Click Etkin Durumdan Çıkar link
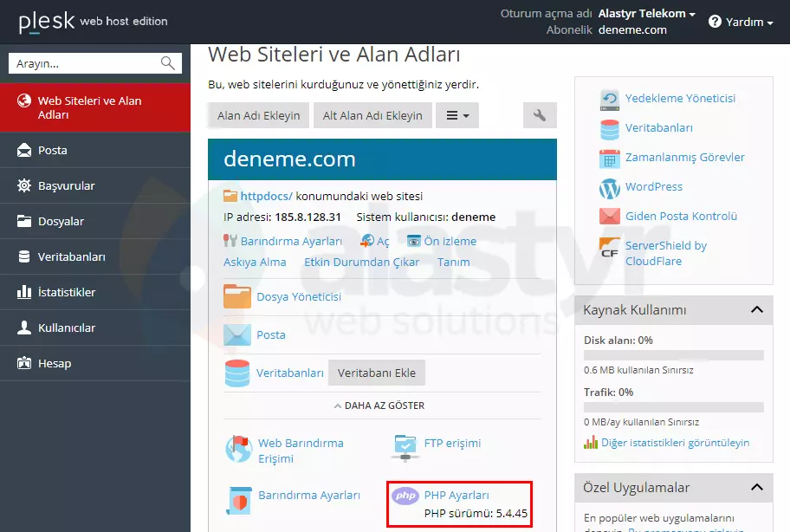Viewport: 790px width, 532px height. point(362,262)
